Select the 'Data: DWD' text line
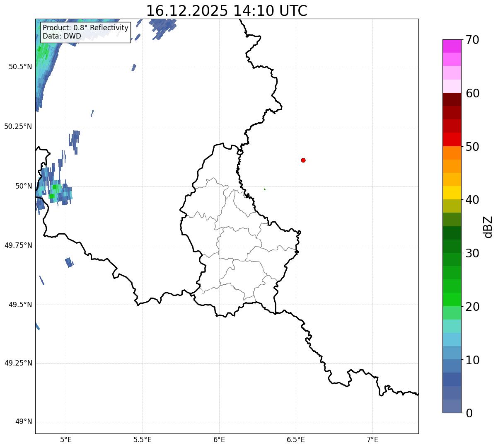Viewport: 498px width, 448px height. pyautogui.click(x=62, y=36)
